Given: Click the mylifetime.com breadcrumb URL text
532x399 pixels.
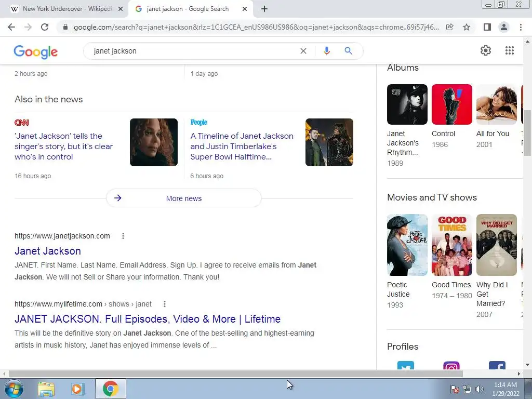Looking at the screenshot, I should 83,304.
